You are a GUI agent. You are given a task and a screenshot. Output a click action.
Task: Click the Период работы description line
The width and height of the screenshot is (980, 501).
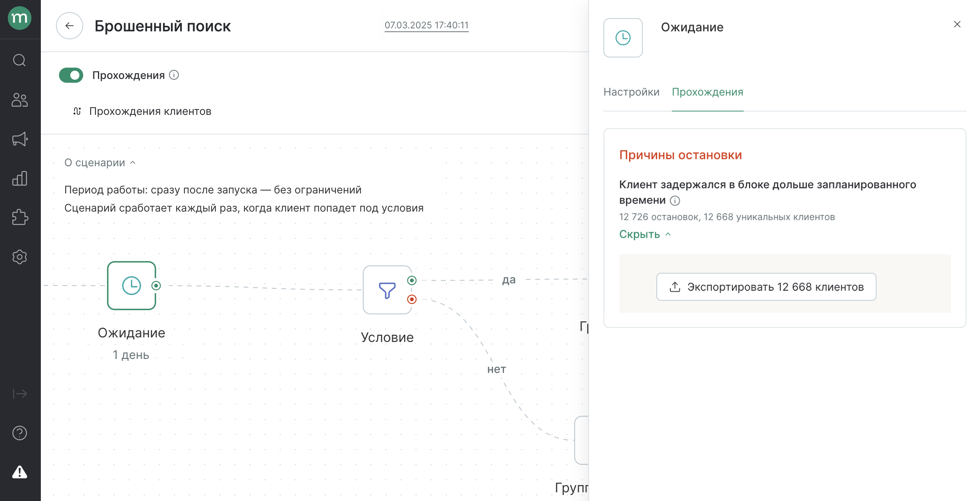[x=213, y=190]
